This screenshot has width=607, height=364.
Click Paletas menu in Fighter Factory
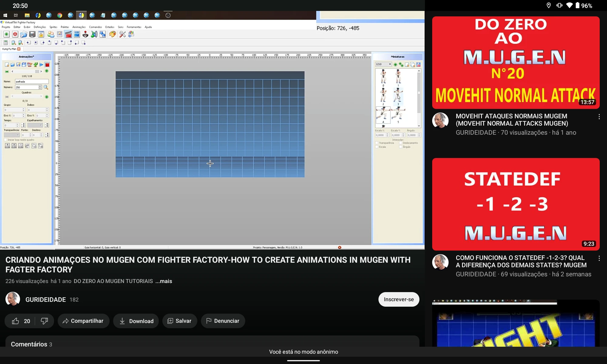click(65, 27)
